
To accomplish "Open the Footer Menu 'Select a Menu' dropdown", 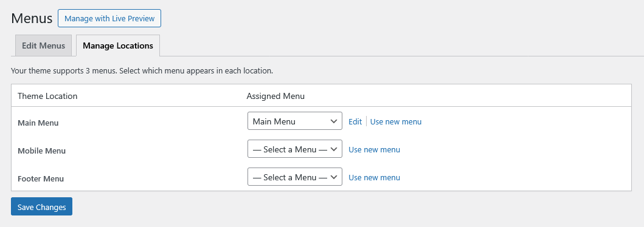I will [x=295, y=177].
